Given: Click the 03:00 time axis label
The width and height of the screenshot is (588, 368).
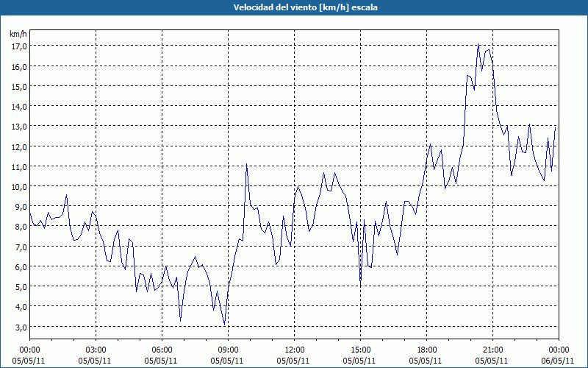Looking at the screenshot, I should click(96, 350).
